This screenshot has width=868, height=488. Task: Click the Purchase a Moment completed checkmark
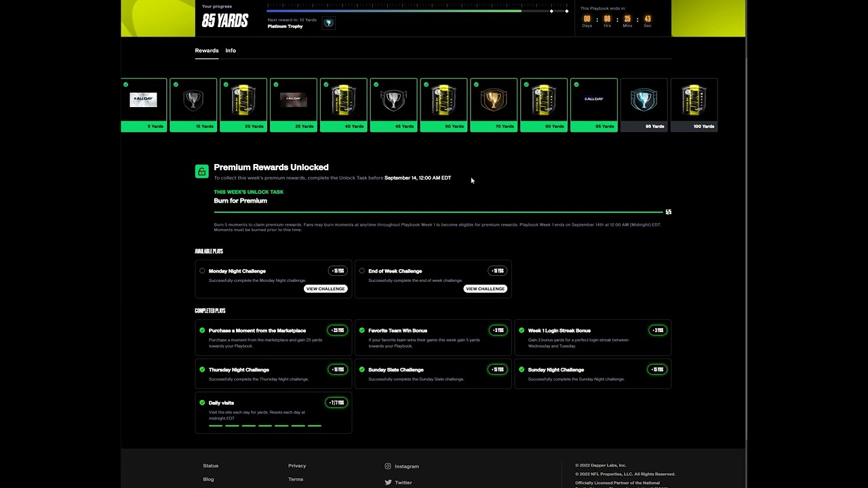202,330
